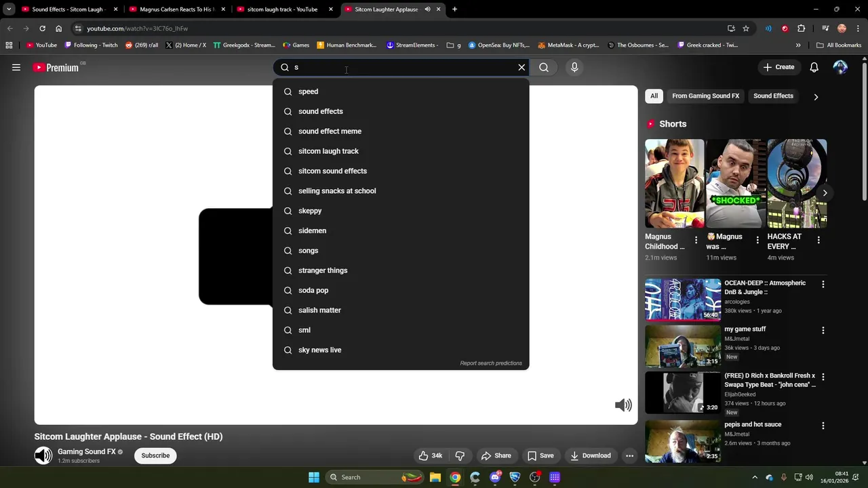Advance Shorts shelf with next arrow
The image size is (868, 488).
[825, 193]
